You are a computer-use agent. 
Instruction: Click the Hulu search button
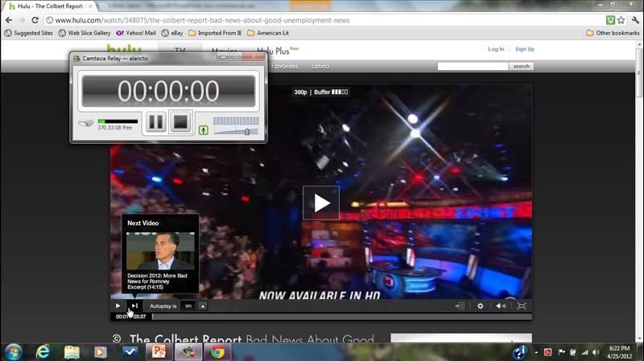pos(521,66)
